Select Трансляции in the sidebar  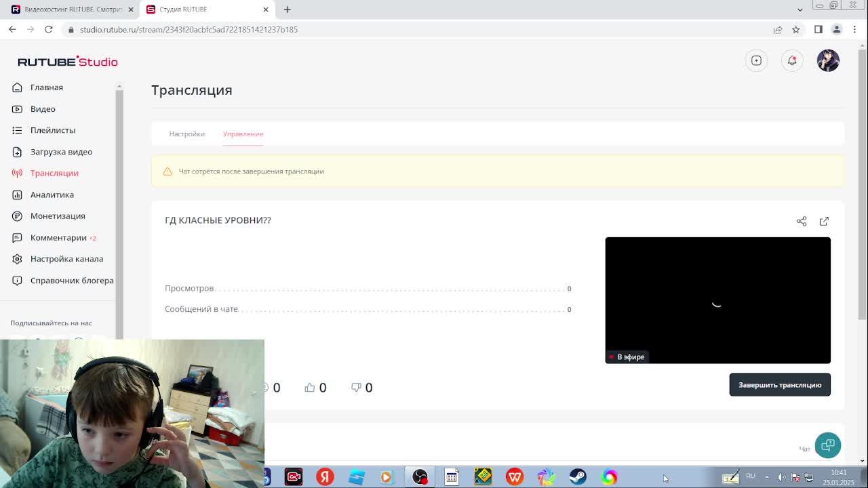pyautogui.click(x=54, y=173)
